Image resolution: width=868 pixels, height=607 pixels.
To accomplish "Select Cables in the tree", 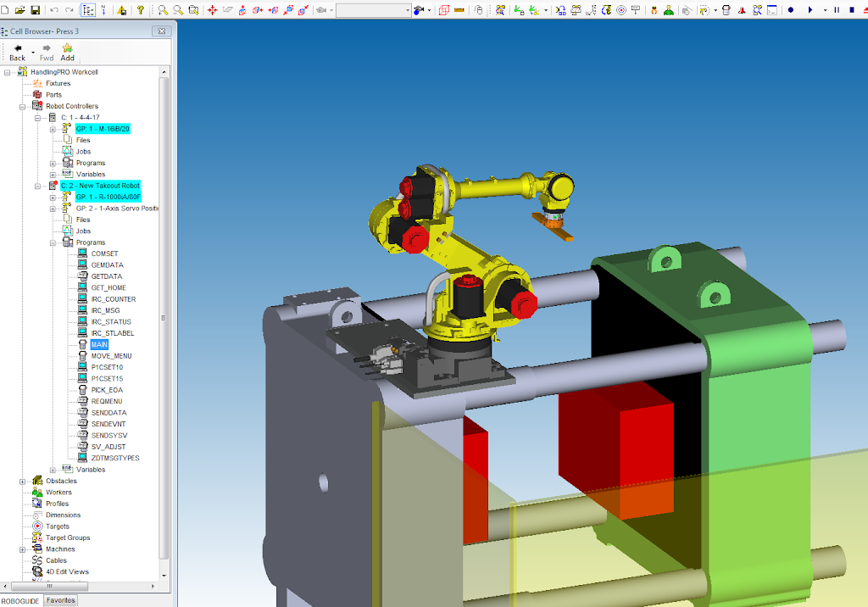I will coord(56,560).
